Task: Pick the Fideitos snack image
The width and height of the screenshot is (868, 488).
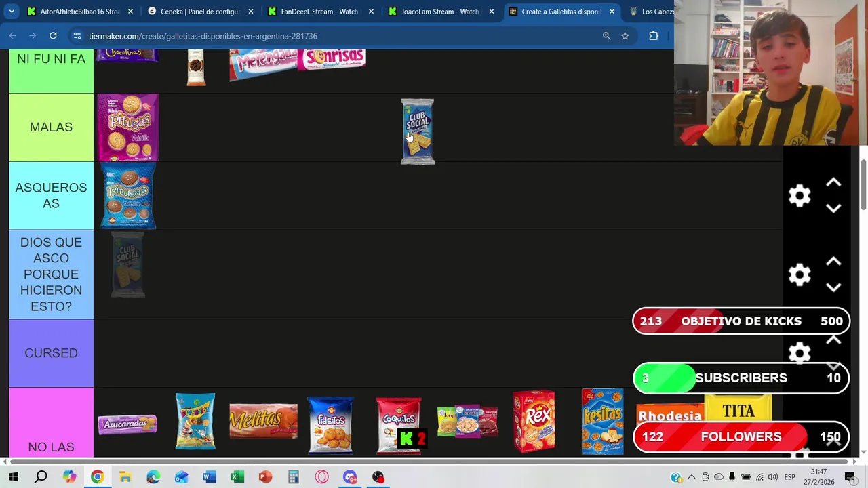Action: (331, 424)
